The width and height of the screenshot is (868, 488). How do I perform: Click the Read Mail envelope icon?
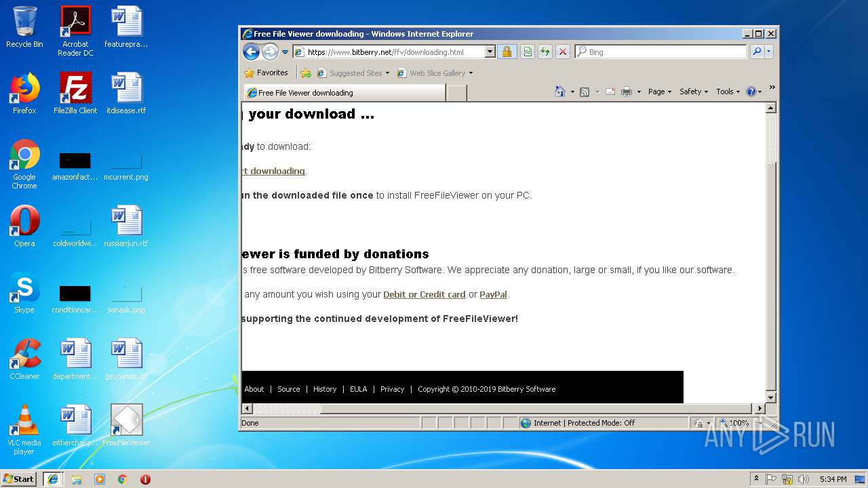coord(610,92)
